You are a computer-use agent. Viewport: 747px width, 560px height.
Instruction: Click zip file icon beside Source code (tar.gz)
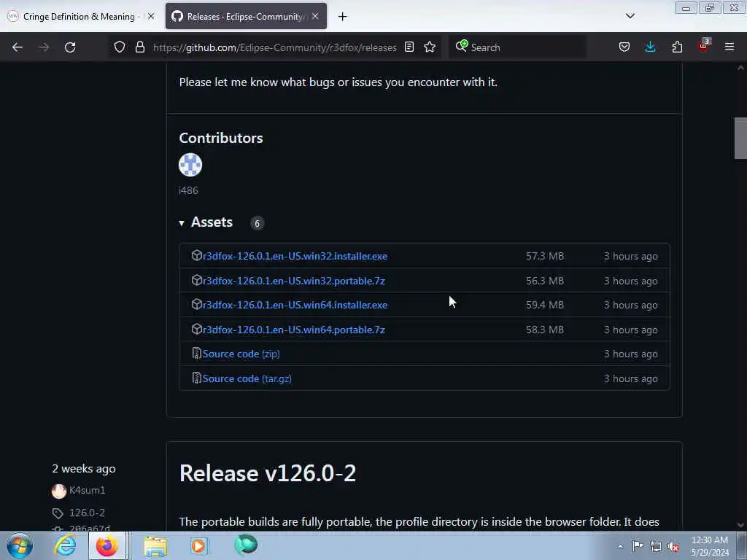196,378
